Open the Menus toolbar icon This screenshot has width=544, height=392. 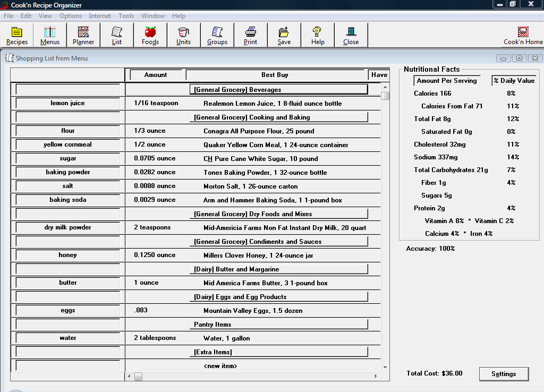(49, 36)
